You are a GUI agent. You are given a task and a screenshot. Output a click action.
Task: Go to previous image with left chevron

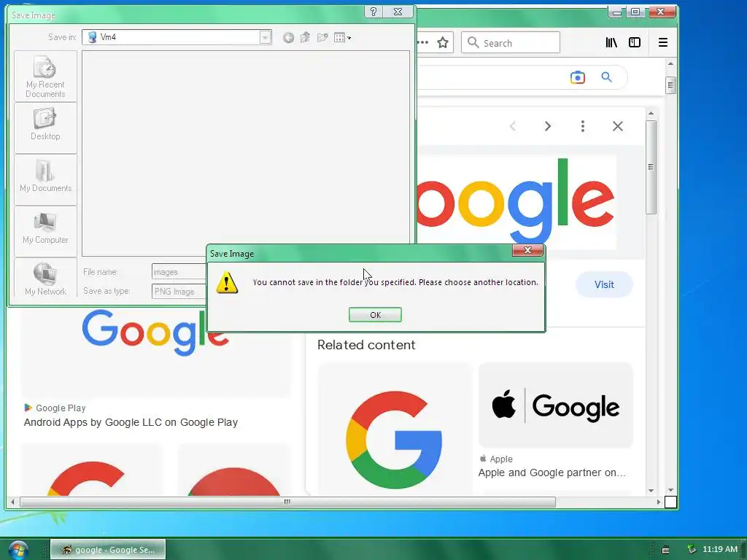513,126
